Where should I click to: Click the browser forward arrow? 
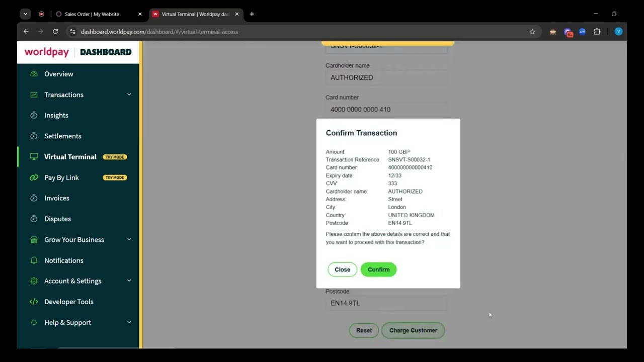click(41, 32)
